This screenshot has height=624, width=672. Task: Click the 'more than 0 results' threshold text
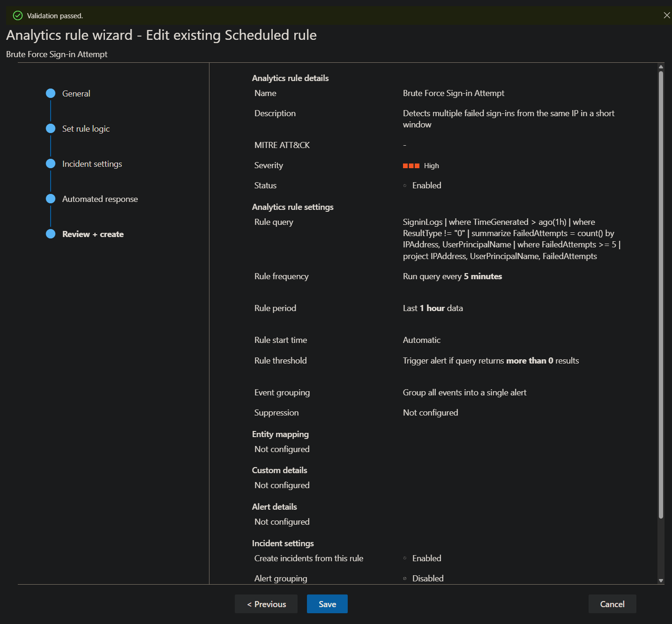(x=543, y=360)
